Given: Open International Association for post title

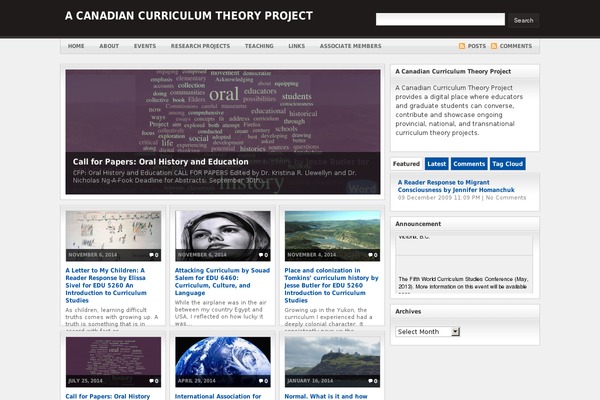Looking at the screenshot, I should [218, 396].
